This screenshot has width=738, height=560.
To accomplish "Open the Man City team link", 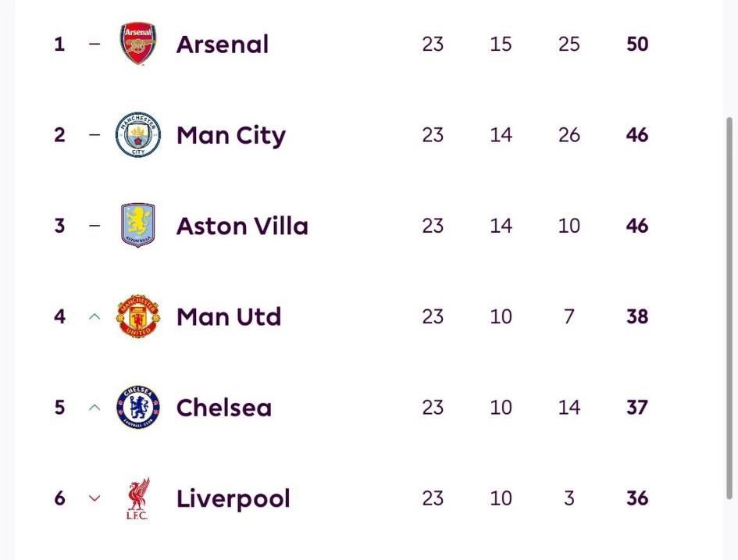I will pos(231,135).
